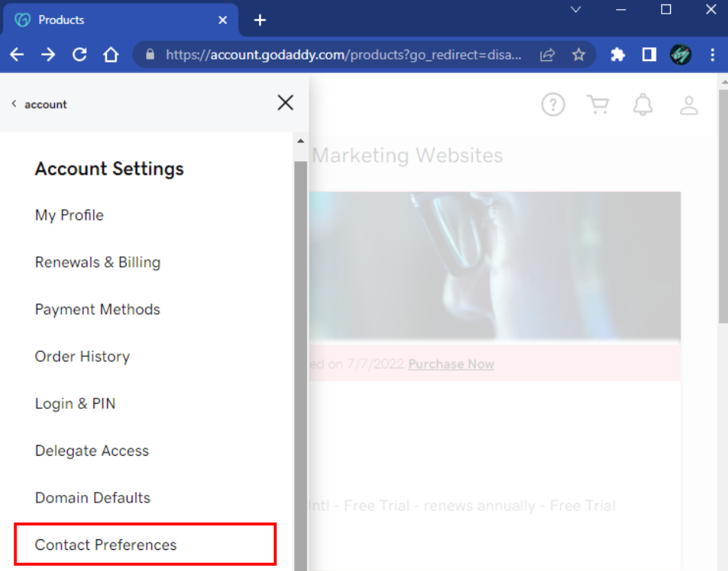Open the browser home page
The width and height of the screenshot is (728, 571).
(x=111, y=55)
